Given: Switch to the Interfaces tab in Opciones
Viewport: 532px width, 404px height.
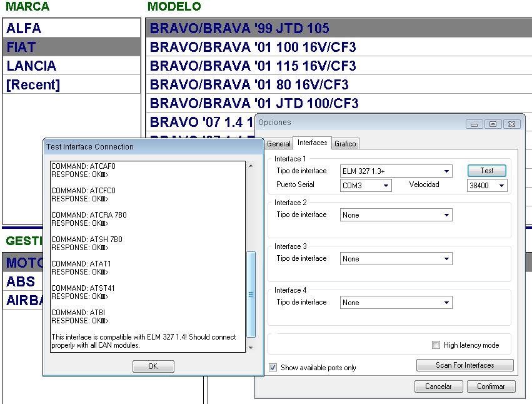Looking at the screenshot, I should click(312, 143).
